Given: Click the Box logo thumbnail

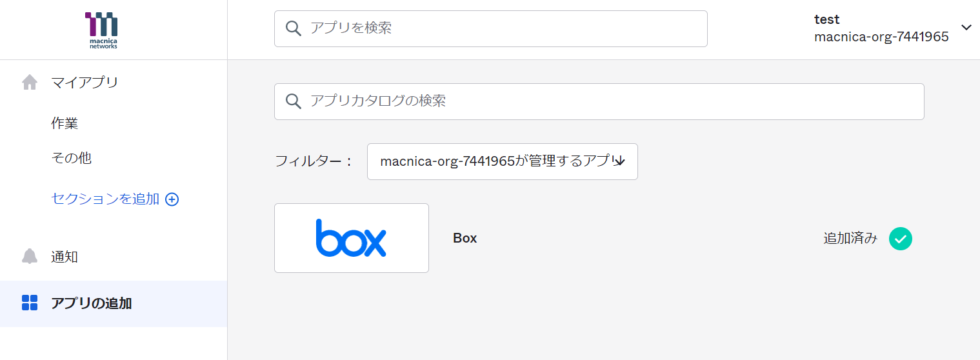Looking at the screenshot, I should coord(351,238).
